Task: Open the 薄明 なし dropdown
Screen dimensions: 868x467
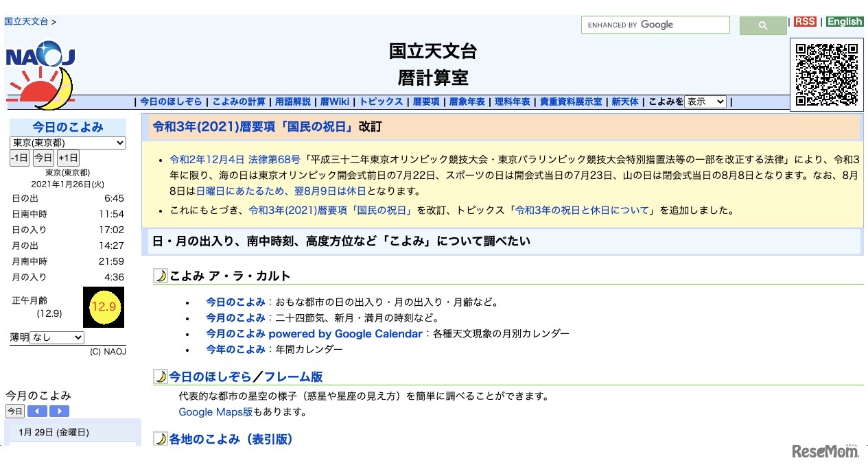Action: [x=57, y=337]
